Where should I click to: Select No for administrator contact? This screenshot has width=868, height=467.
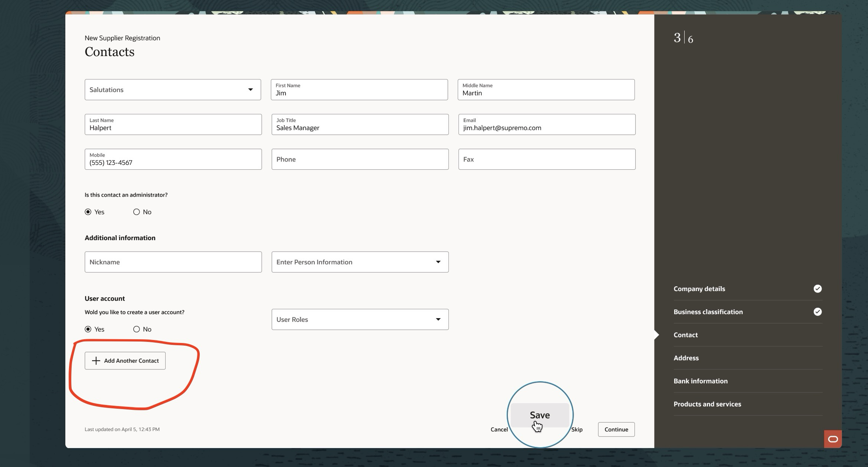(137, 212)
